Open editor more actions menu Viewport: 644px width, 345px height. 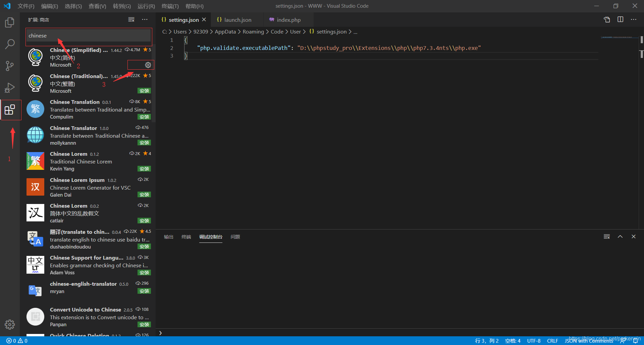click(633, 20)
